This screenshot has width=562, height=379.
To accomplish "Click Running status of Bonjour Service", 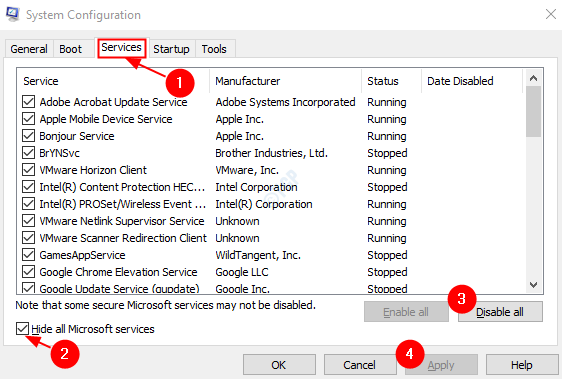I will [x=387, y=136].
